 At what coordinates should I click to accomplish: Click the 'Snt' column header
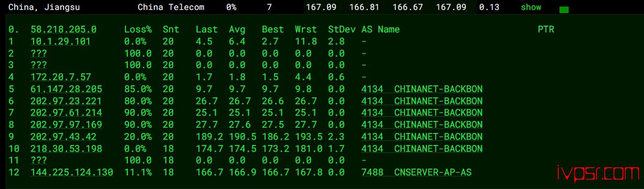click(x=171, y=29)
